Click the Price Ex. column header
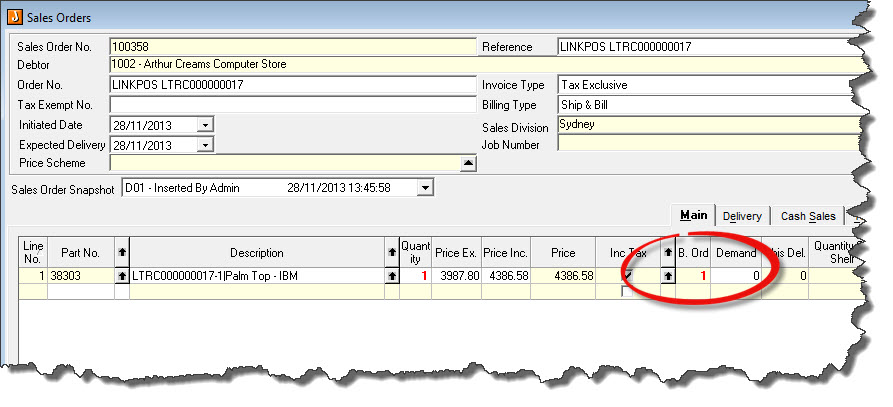893x407 pixels. pos(457,253)
